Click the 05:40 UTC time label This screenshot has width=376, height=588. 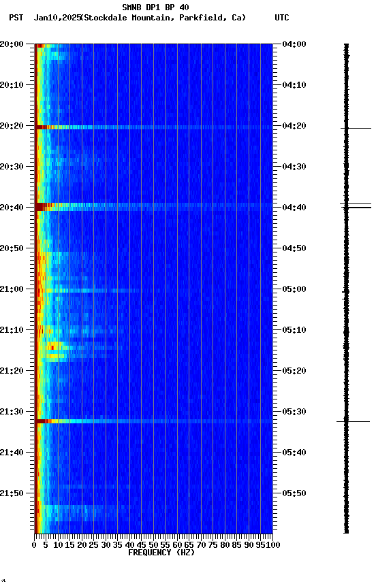coord(294,453)
